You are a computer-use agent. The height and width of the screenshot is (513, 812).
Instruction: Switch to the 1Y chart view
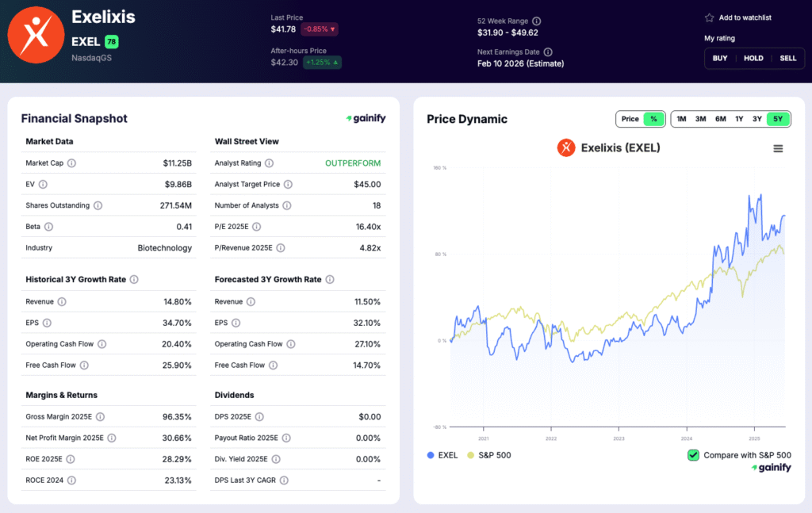point(739,118)
